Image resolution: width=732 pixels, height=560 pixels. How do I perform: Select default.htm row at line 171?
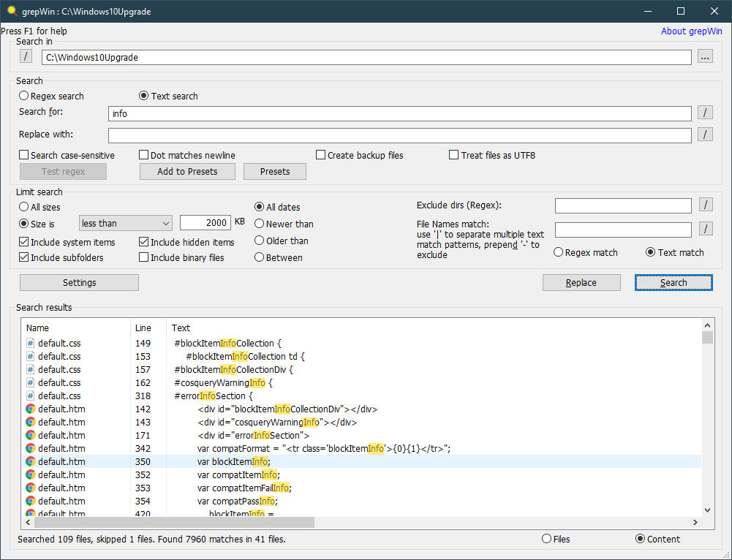click(x=361, y=435)
